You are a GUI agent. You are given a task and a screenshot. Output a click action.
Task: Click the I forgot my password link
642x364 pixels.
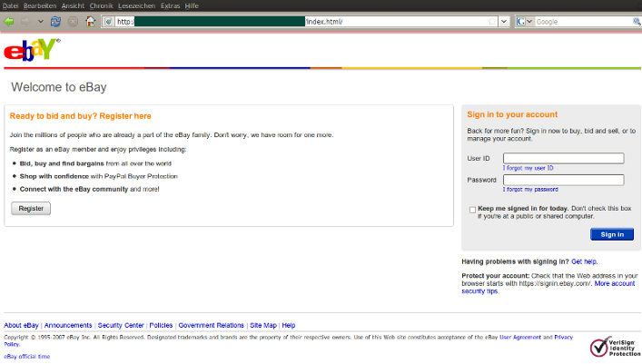click(530, 189)
